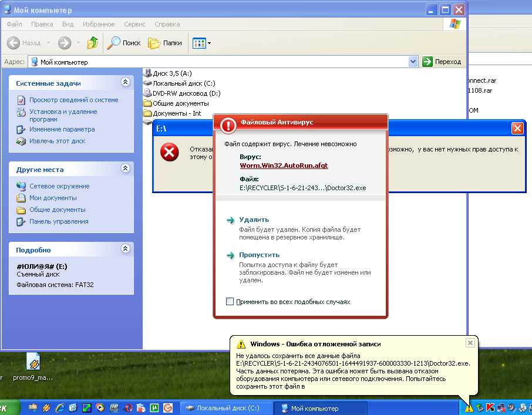Viewport: 532px width, 415px height.
Task: Click the red error X icon in E:\ dialog
Action: (x=169, y=151)
